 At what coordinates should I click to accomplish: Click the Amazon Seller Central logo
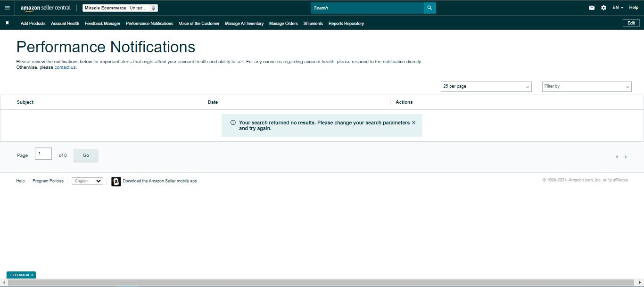pyautogui.click(x=46, y=8)
